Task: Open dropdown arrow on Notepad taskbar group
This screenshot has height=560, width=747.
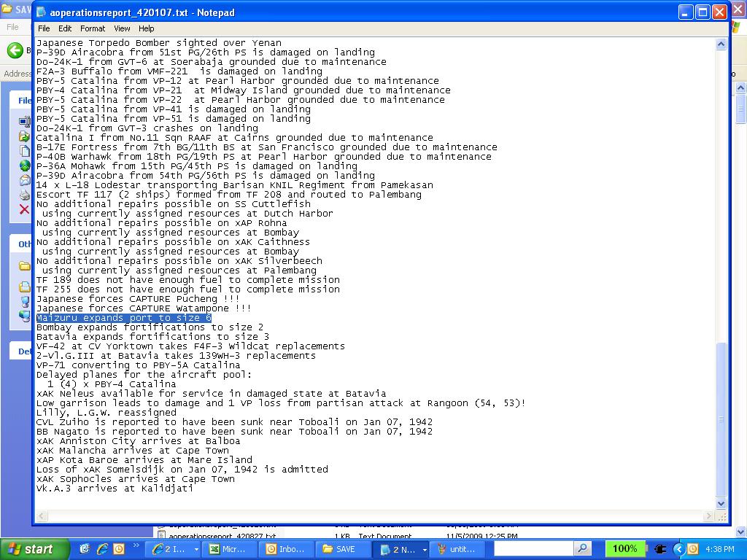Action: point(425,550)
